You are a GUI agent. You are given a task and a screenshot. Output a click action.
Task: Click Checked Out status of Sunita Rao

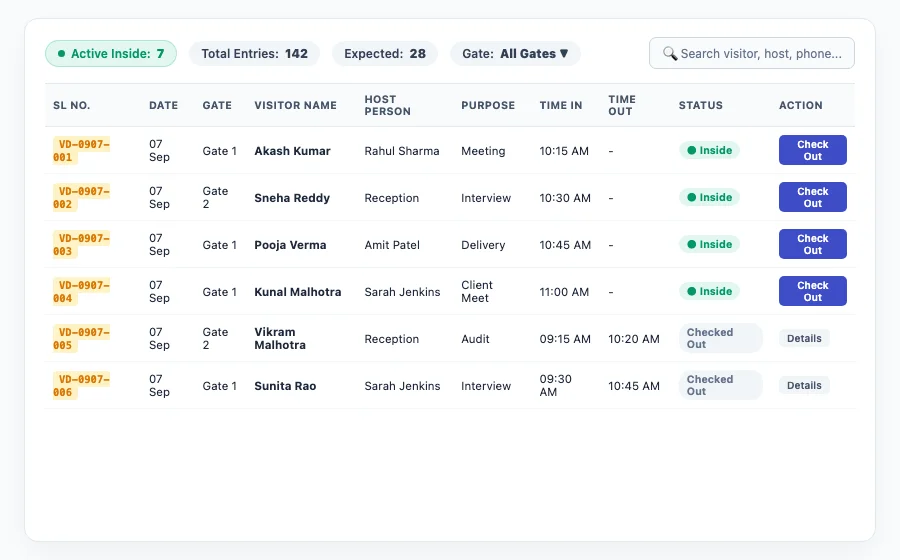click(x=721, y=386)
